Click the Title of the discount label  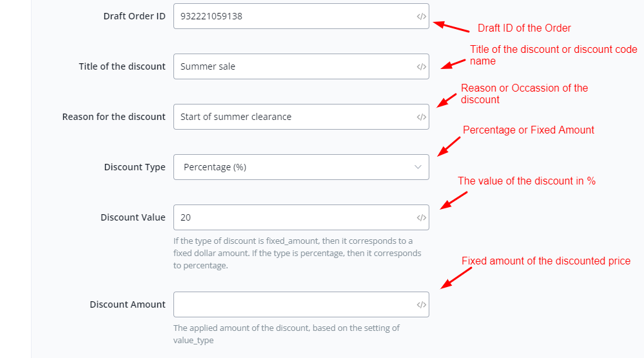122,66
